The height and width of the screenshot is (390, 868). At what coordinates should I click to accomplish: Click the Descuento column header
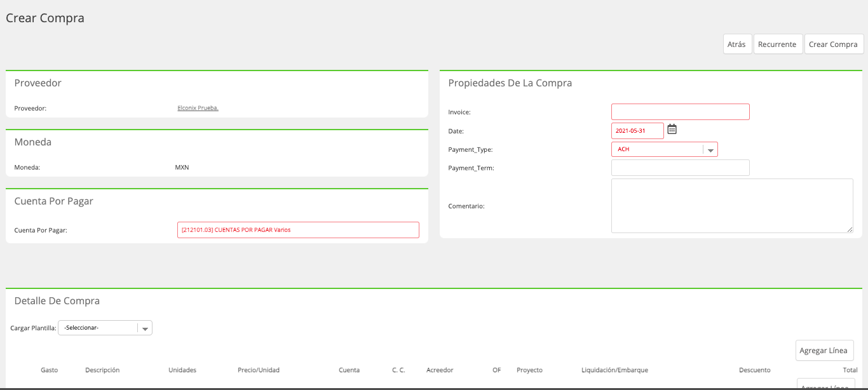(754, 370)
